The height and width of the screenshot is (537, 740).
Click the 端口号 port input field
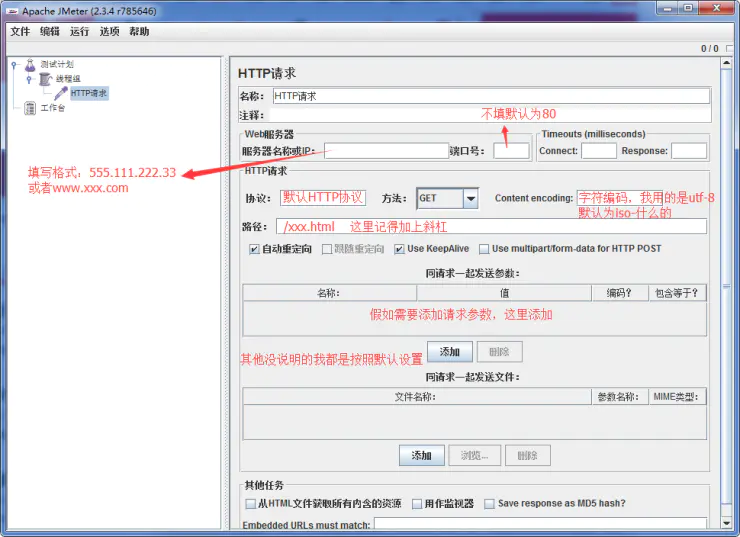[x=511, y=151]
